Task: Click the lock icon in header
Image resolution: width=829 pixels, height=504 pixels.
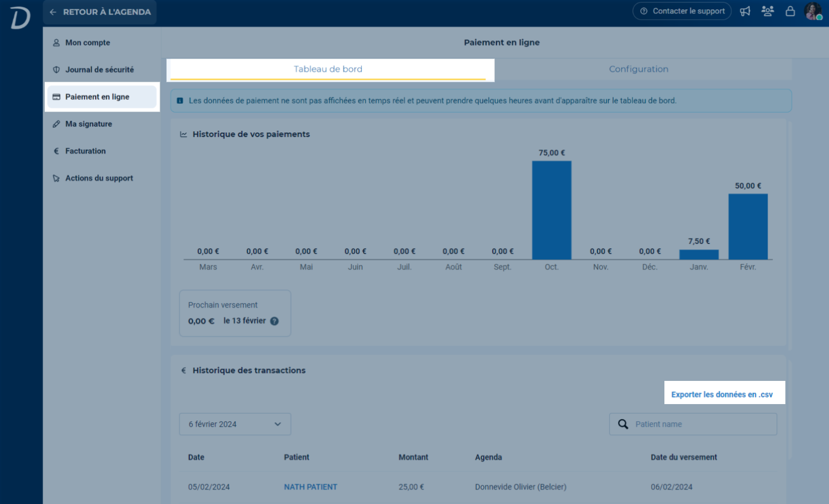Action: click(790, 11)
